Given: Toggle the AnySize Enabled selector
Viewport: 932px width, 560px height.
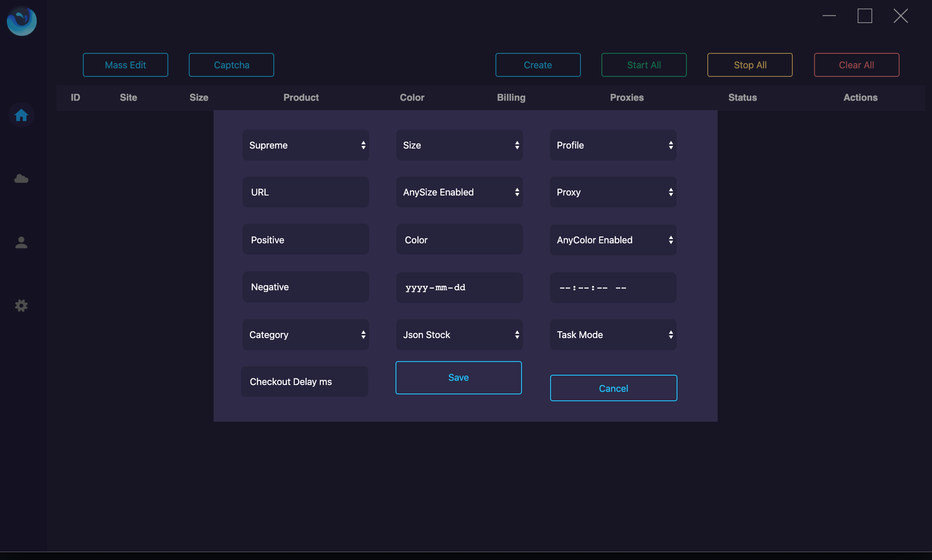Looking at the screenshot, I should click(x=459, y=192).
